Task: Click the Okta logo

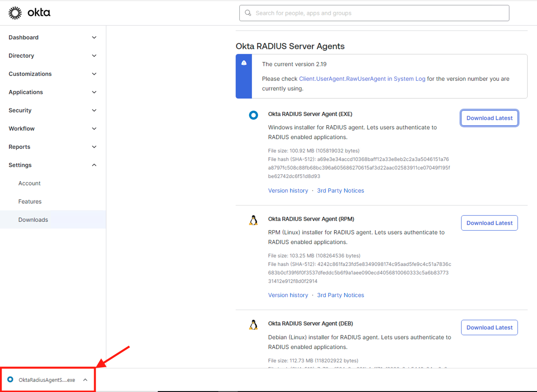Action: pos(29,13)
